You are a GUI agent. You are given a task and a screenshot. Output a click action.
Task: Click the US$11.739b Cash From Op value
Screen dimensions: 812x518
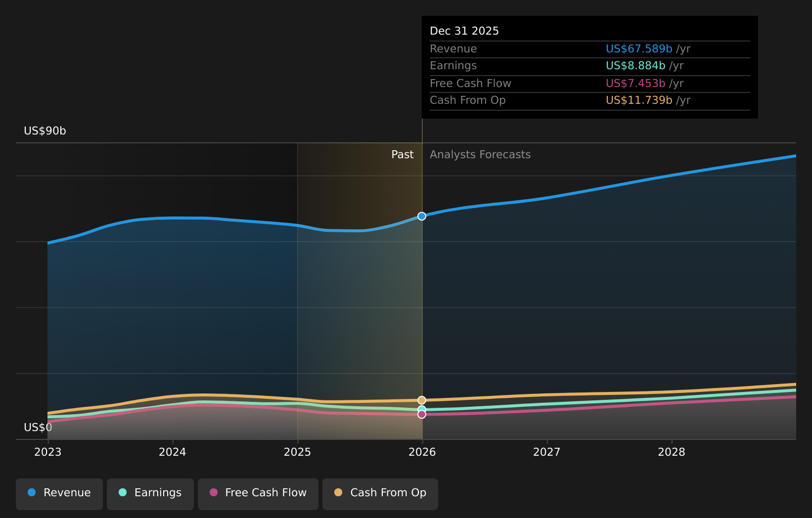click(638, 100)
